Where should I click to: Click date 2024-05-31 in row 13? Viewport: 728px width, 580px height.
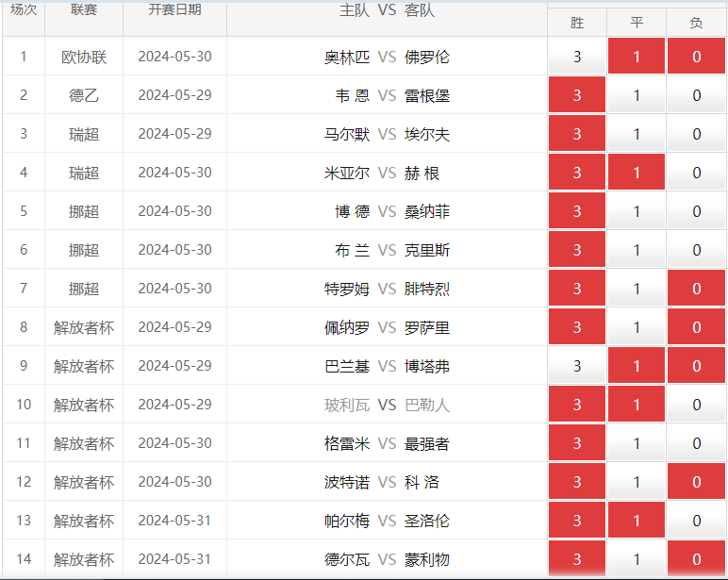pos(174,521)
